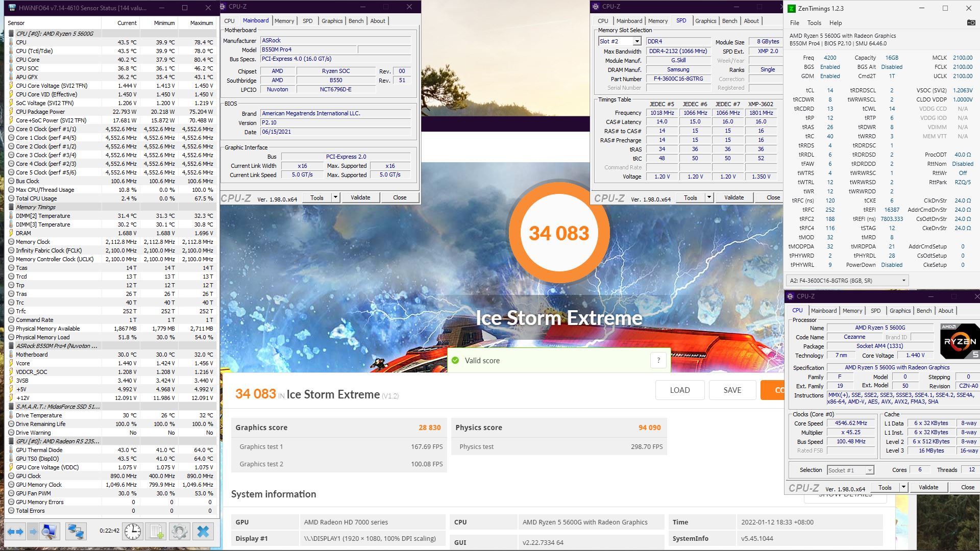980x551 pixels.
Task: Collapse the GPU [#0] AMD Radeon R5 section
Action: point(11,441)
